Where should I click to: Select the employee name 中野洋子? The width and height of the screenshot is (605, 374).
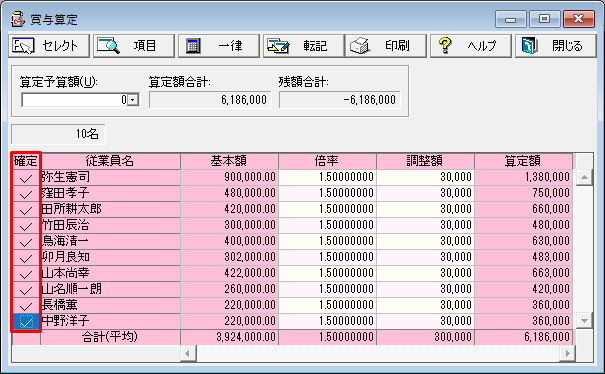[x=110, y=322]
